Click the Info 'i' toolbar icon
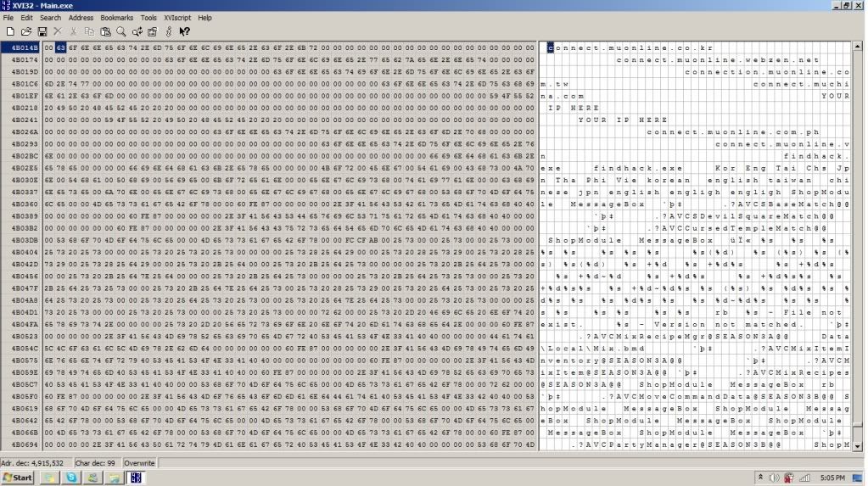Viewport: 868px width, 486px height. pos(169,31)
